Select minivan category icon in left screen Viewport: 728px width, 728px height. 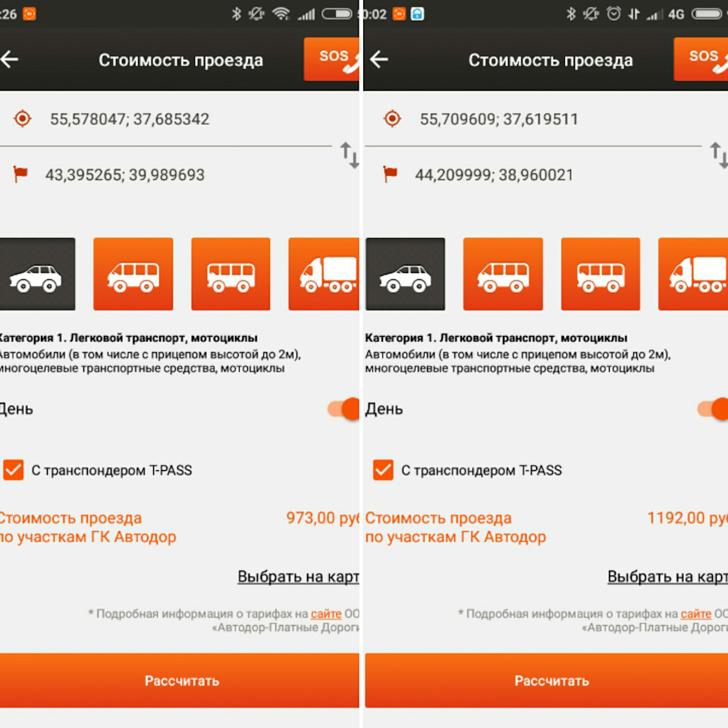coord(133,274)
